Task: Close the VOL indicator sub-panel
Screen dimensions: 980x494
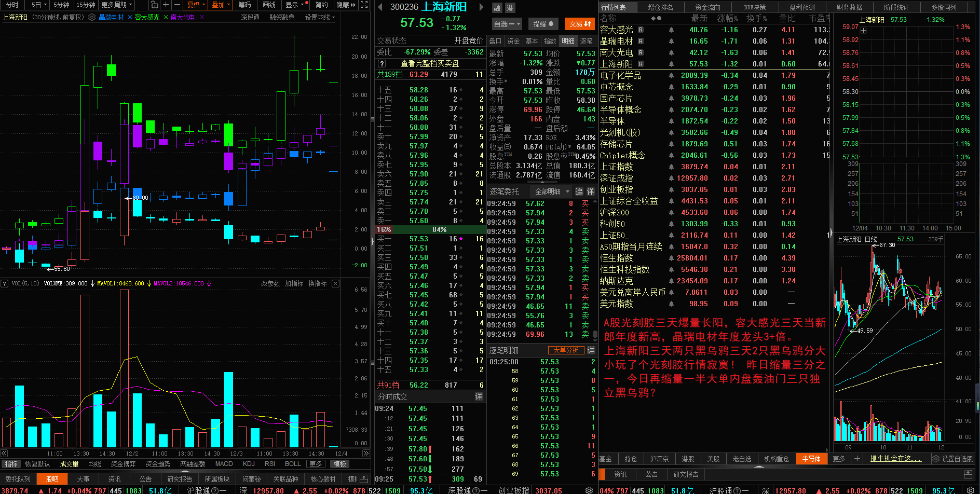Action: [336, 283]
